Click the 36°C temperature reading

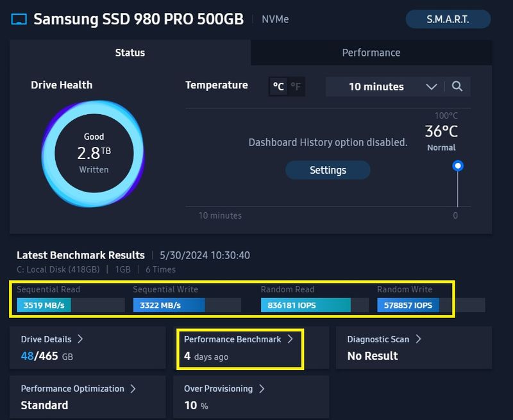[x=441, y=131]
